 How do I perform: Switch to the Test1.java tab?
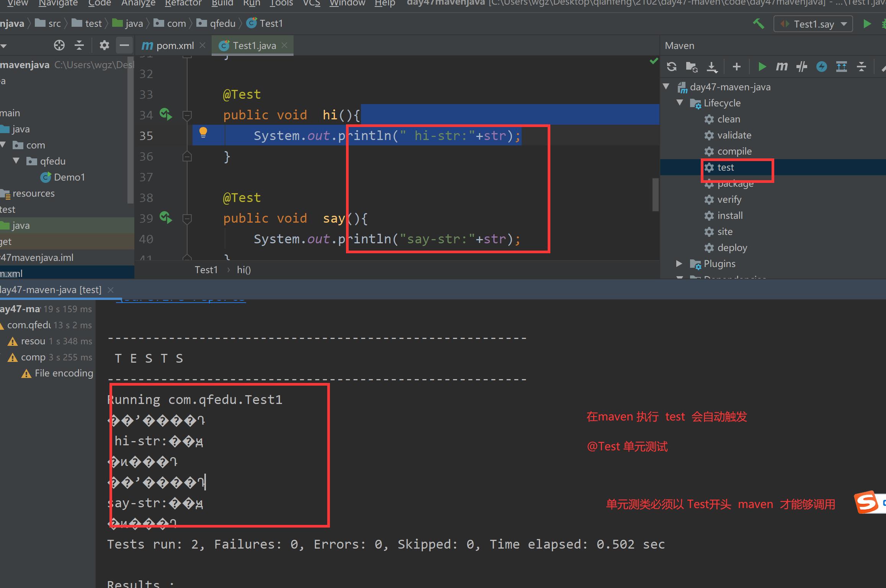coord(253,46)
